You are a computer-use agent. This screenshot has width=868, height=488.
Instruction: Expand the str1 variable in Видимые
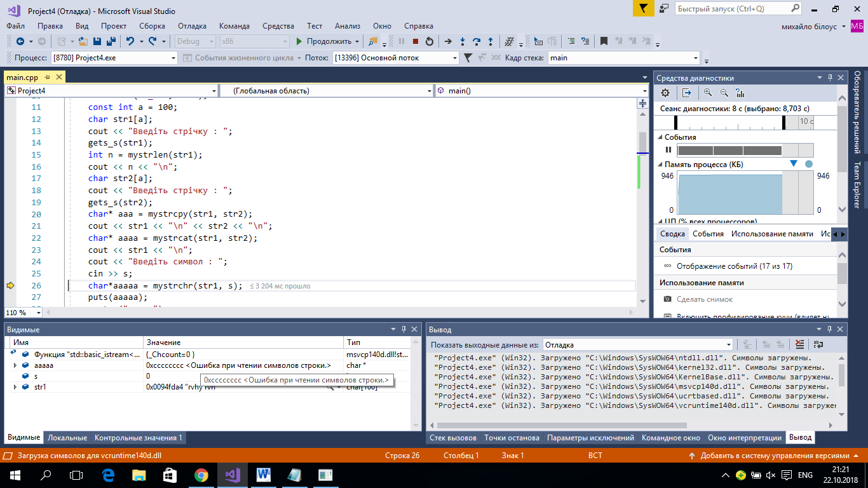15,386
